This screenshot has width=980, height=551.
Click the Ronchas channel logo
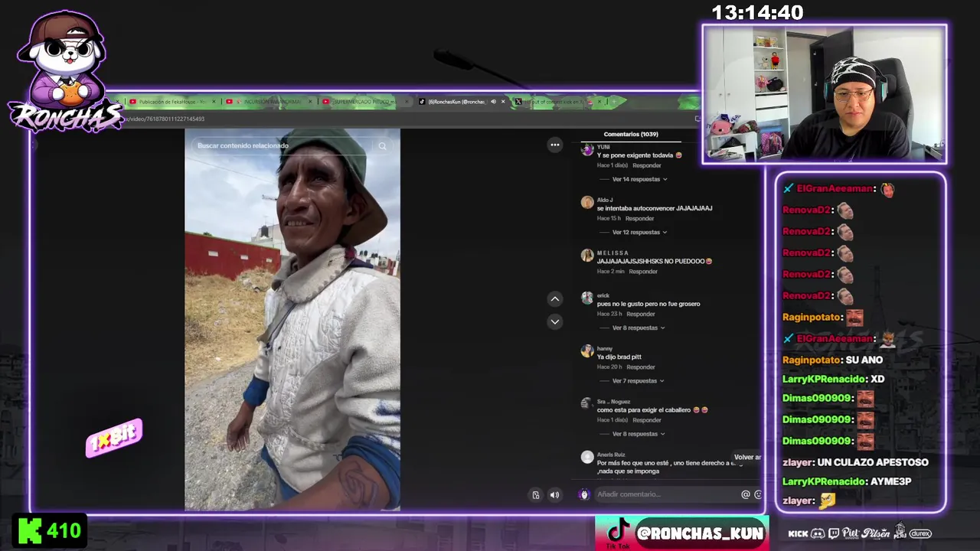pos(64,73)
